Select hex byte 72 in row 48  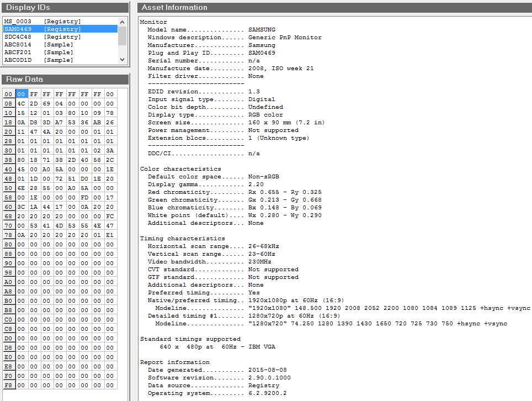point(59,178)
